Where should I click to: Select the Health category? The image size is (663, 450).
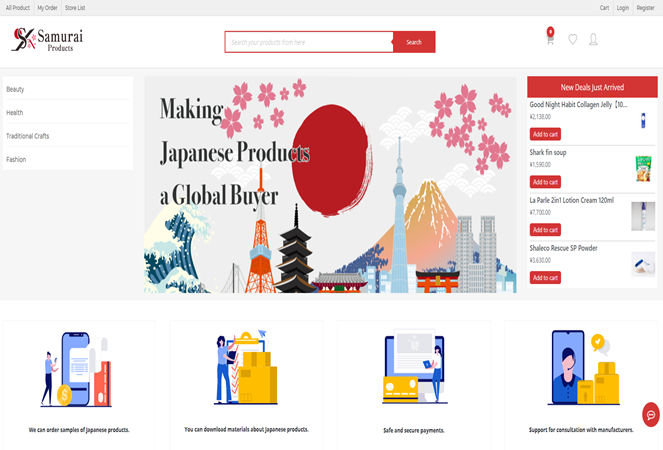(x=15, y=112)
